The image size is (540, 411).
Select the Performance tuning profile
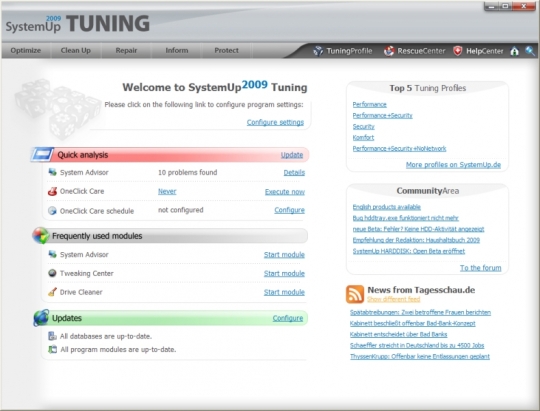(370, 104)
